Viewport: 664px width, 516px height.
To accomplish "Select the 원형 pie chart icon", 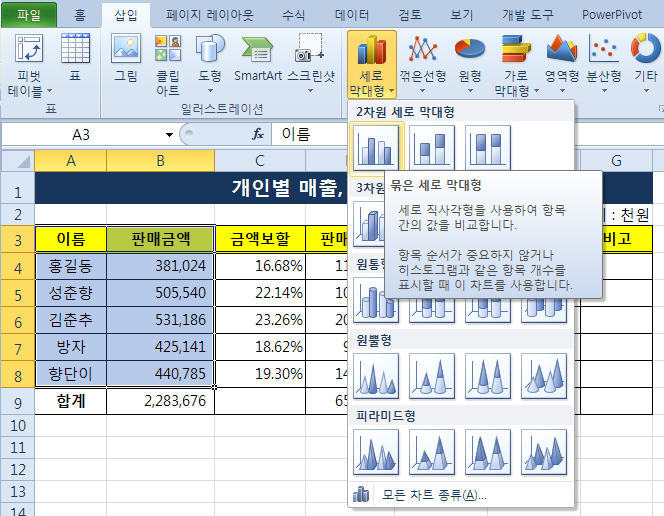I will coord(468,50).
